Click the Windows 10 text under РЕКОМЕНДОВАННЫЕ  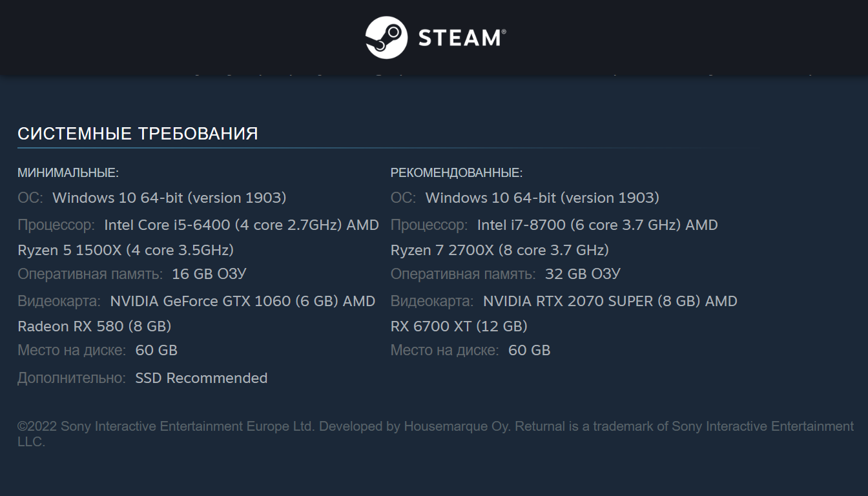(542, 198)
